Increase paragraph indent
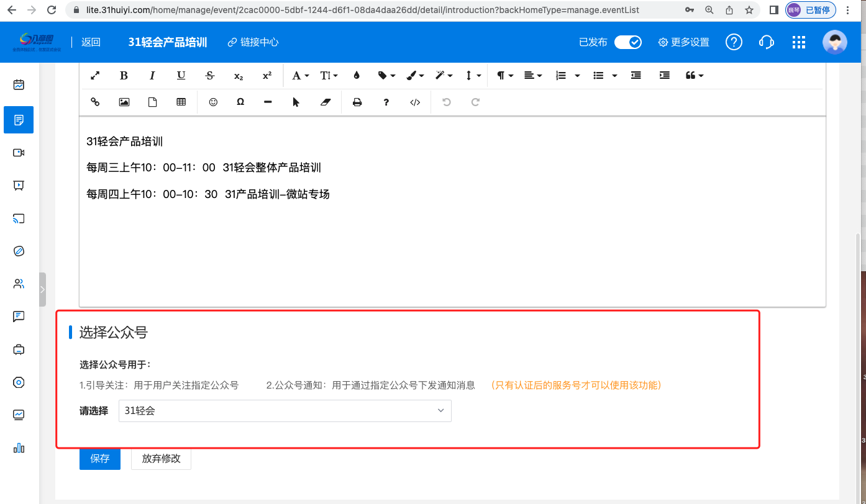866x504 pixels. [x=664, y=75]
